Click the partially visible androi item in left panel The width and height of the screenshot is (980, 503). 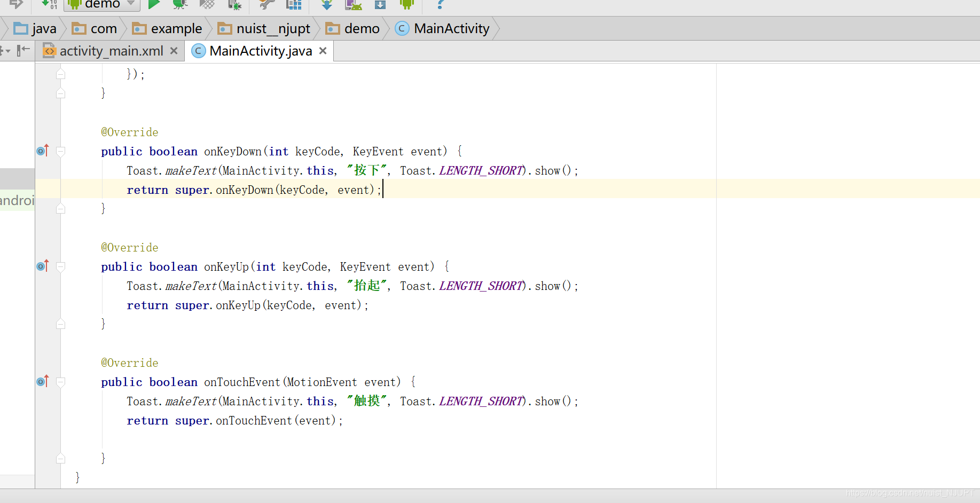[17, 200]
